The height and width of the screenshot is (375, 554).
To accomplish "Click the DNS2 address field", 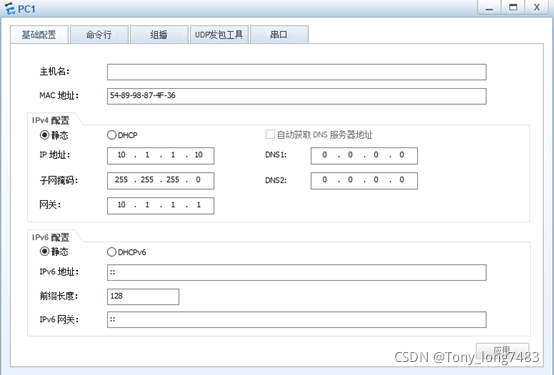I will click(x=364, y=181).
